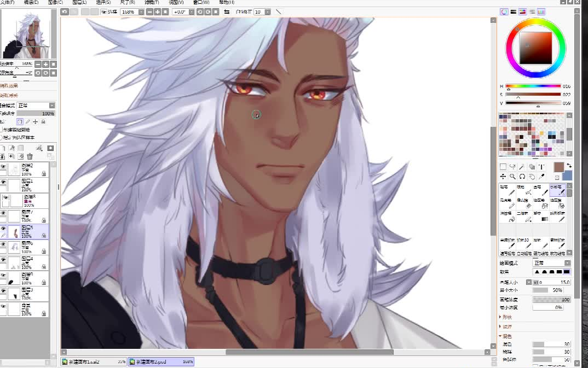The width and height of the screenshot is (588, 368).
Task: Hide layer 图层2 with eye icon
Action: click(x=3, y=167)
